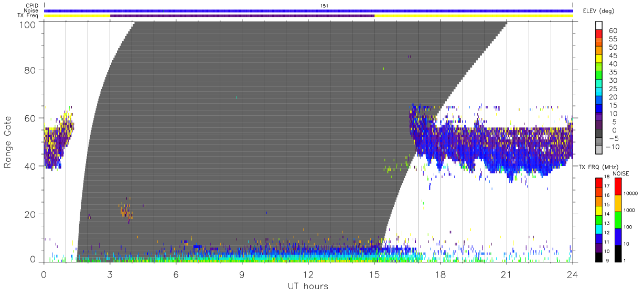Pick the red top swatch of the TX FRQ colorbar
Screen dimensions: 644x297
[599, 182]
